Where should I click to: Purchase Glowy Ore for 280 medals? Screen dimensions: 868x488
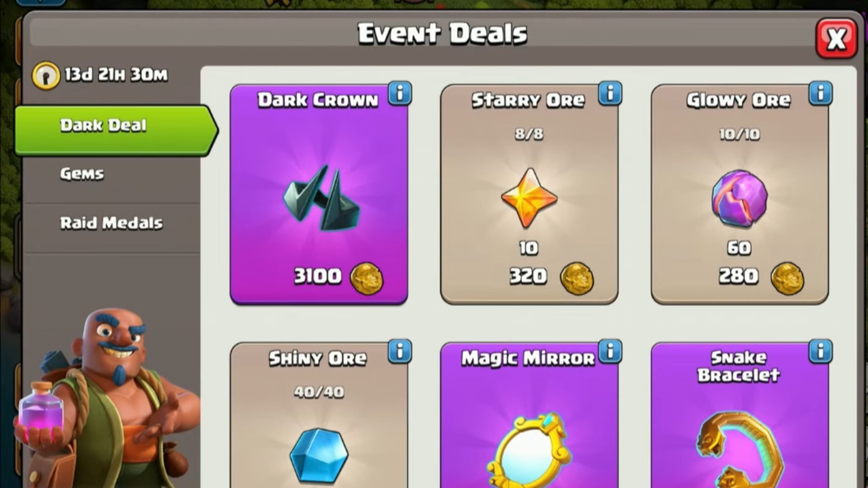tap(762, 277)
